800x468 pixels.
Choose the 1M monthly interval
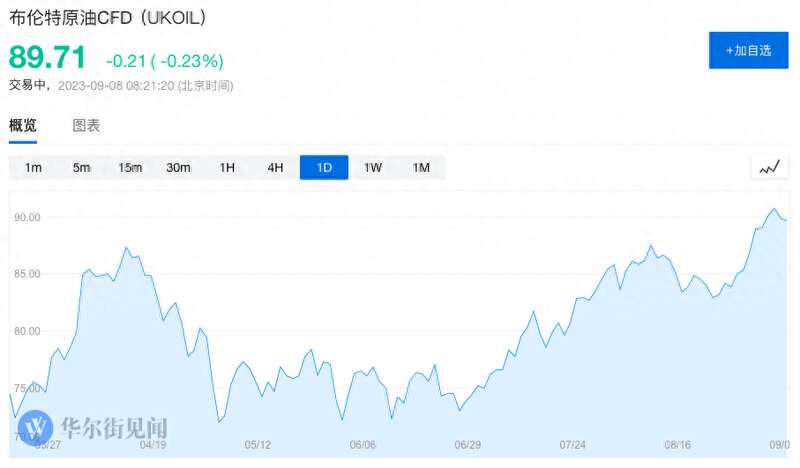(421, 167)
